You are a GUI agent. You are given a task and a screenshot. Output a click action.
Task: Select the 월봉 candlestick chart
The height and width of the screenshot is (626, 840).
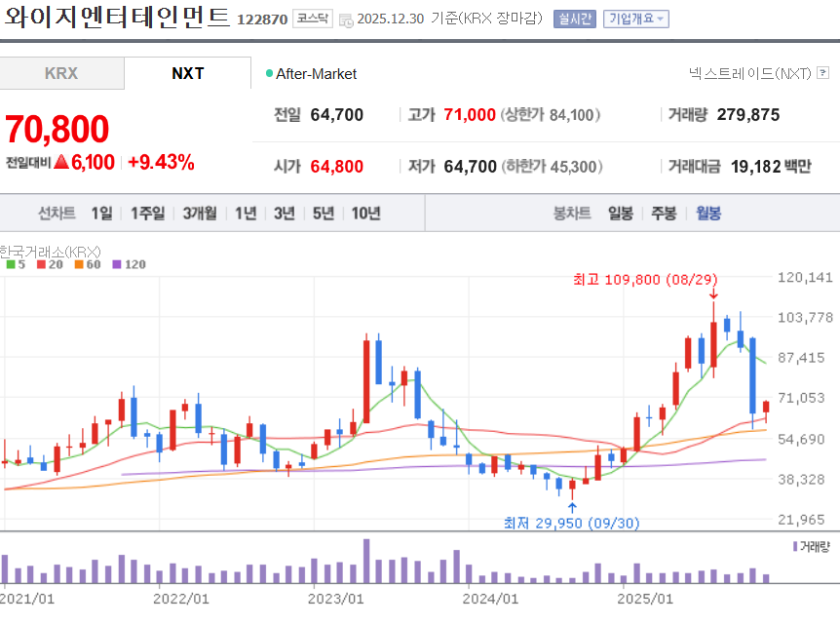point(708,214)
